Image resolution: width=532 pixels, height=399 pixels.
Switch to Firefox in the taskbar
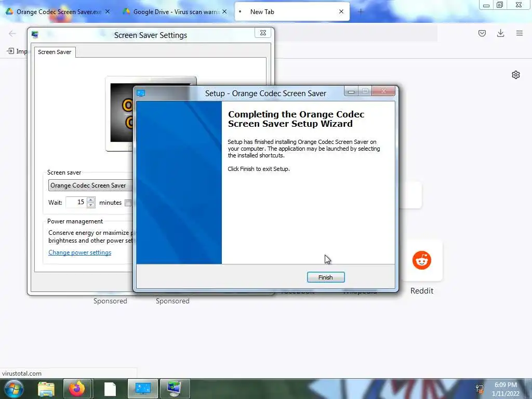coord(77,389)
